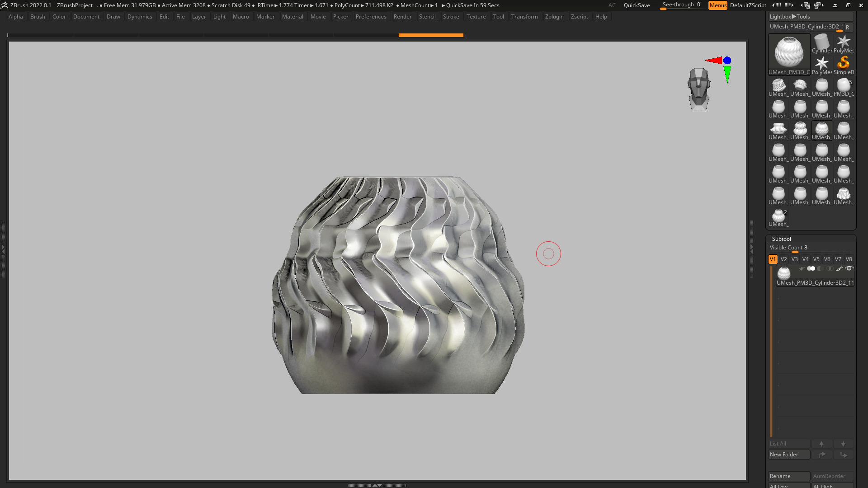Image resolution: width=868 pixels, height=488 pixels.
Task: Select visibility set V8
Action: (849, 259)
